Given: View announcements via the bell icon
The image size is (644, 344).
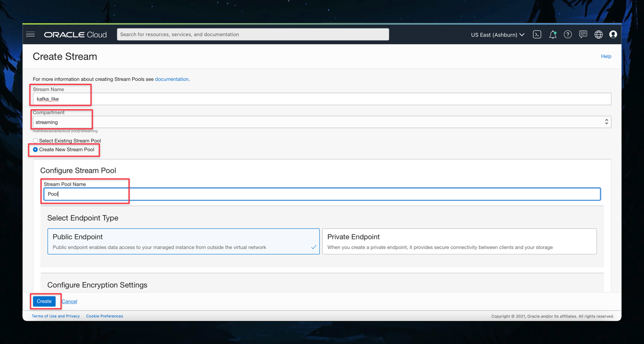Looking at the screenshot, I should point(552,35).
